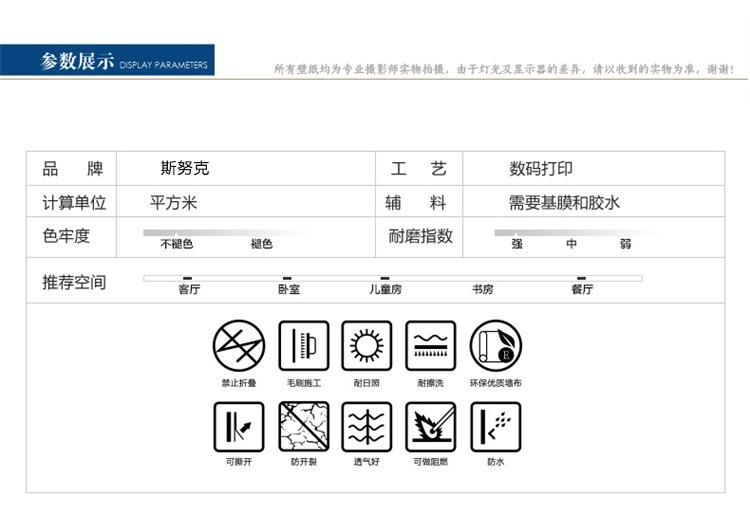Click the 弱 wear level label

click(x=626, y=244)
